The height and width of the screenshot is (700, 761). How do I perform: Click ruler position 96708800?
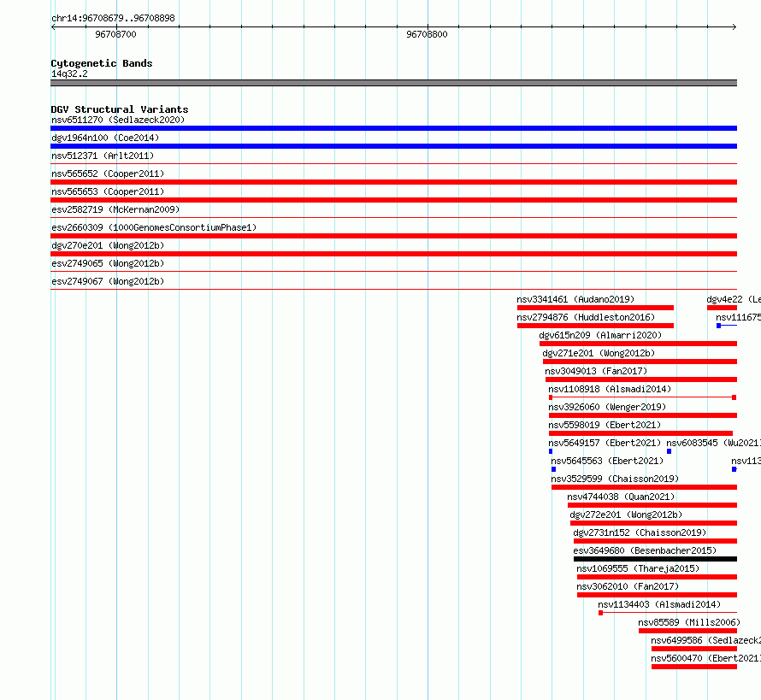tap(427, 34)
